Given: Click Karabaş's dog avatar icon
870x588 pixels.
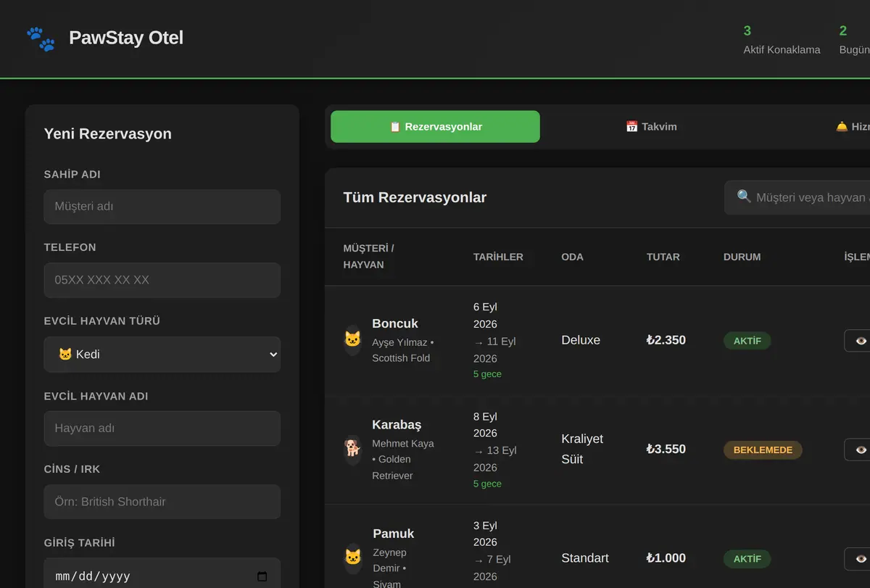Looking at the screenshot, I should click(352, 450).
